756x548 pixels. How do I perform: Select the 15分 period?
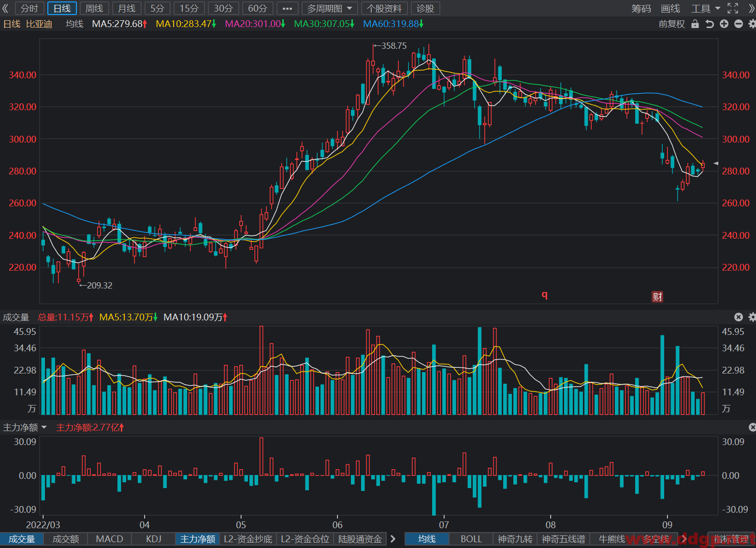[x=189, y=8]
